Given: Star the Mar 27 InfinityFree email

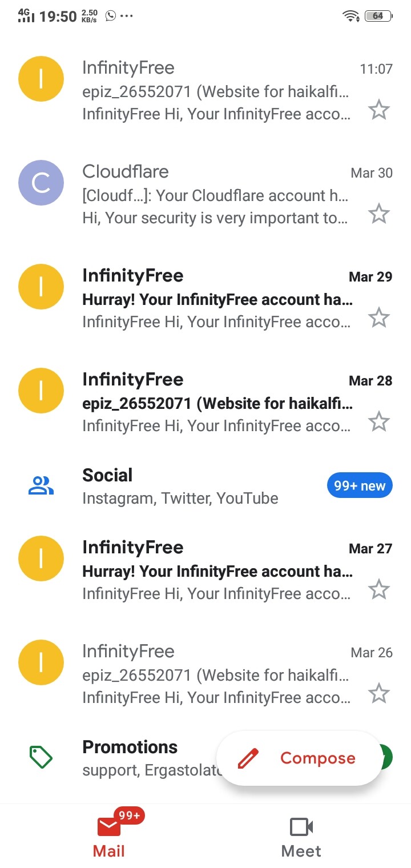Looking at the screenshot, I should pyautogui.click(x=378, y=589).
